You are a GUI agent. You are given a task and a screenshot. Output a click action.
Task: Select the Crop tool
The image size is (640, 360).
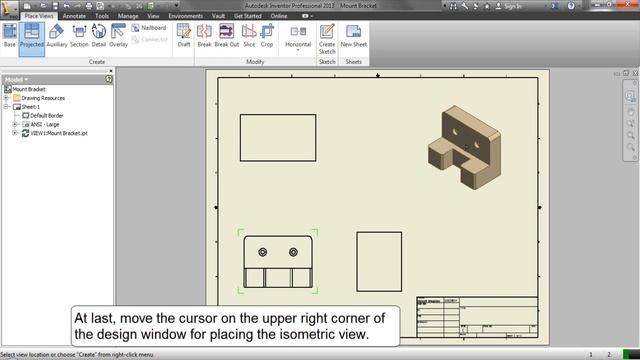coord(267,36)
